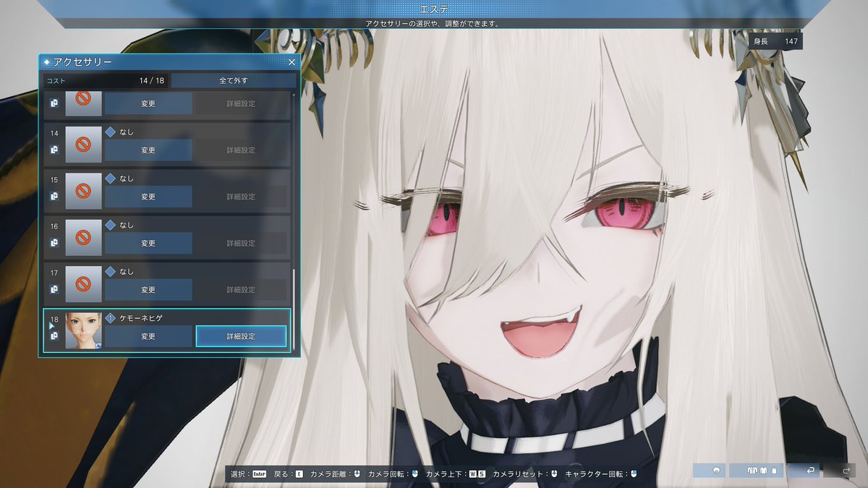Click the コスト label
The height and width of the screenshot is (488, 868).
pos(56,81)
